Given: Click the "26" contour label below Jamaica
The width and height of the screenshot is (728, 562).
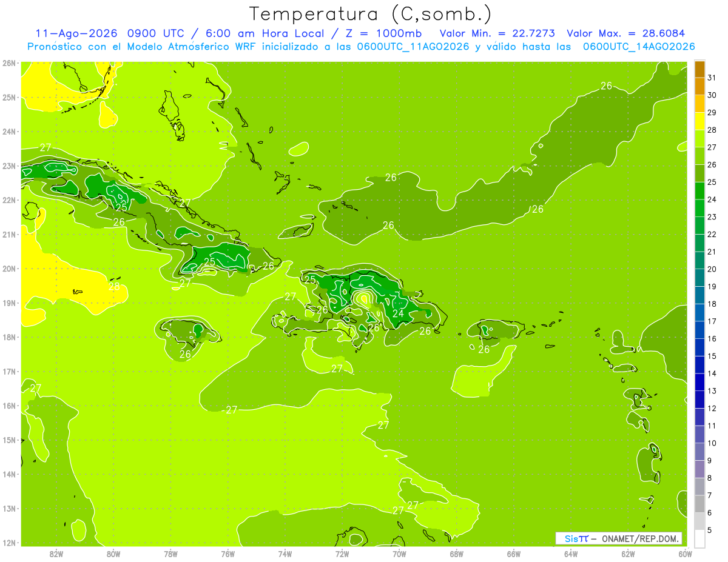Looking at the screenshot, I should (185, 354).
